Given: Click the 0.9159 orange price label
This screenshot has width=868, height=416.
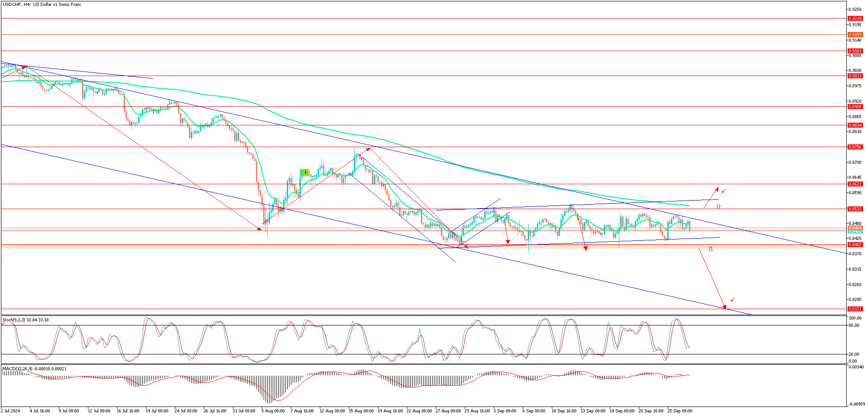Looking at the screenshot, I should coord(855,35).
